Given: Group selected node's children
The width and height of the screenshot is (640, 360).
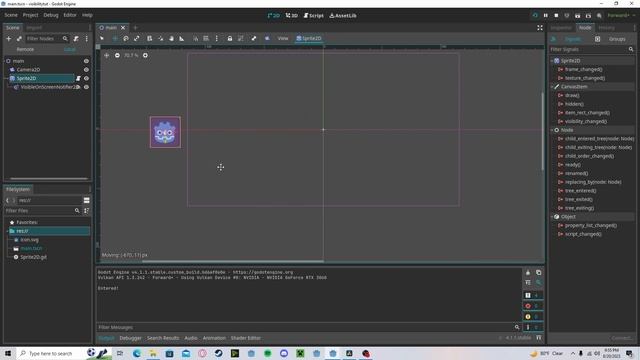Looking at the screenshot, I should 241,38.
